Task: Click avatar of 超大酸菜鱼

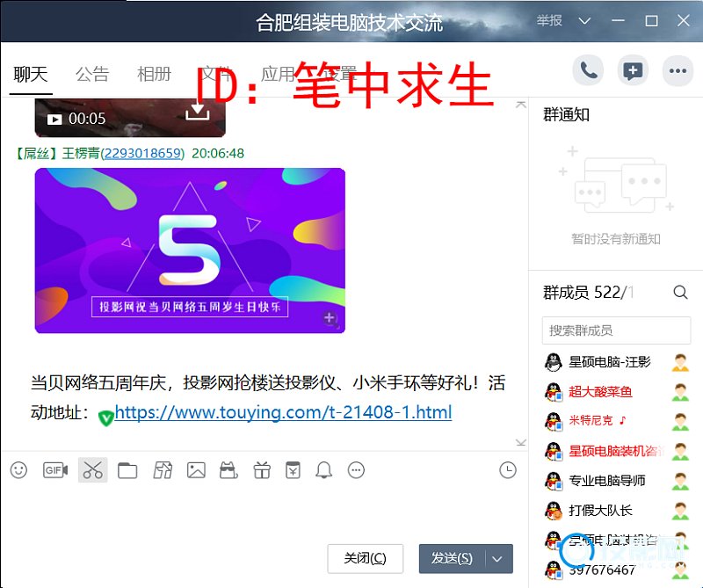Action: pyautogui.click(x=554, y=392)
